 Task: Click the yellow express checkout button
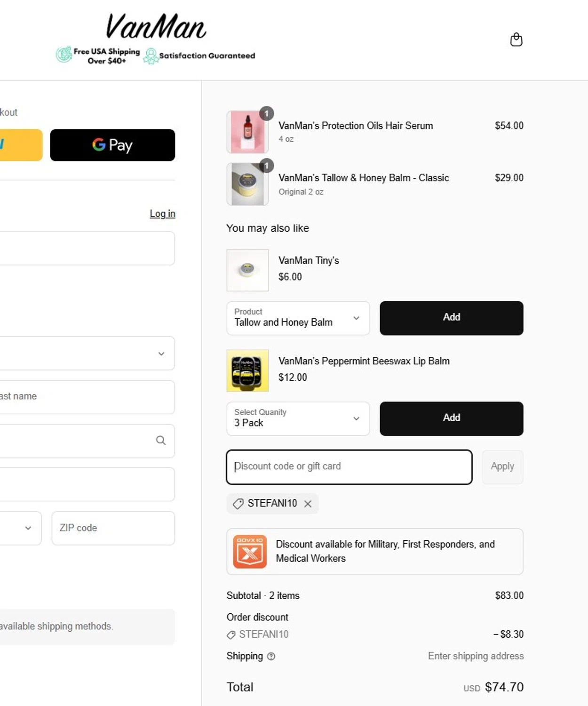(x=21, y=145)
